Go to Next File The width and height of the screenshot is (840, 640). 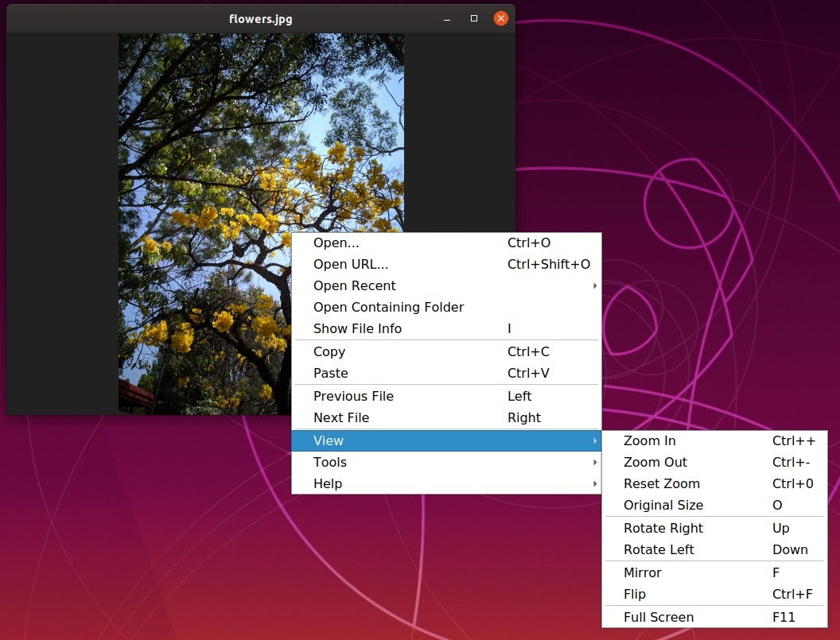(x=341, y=418)
